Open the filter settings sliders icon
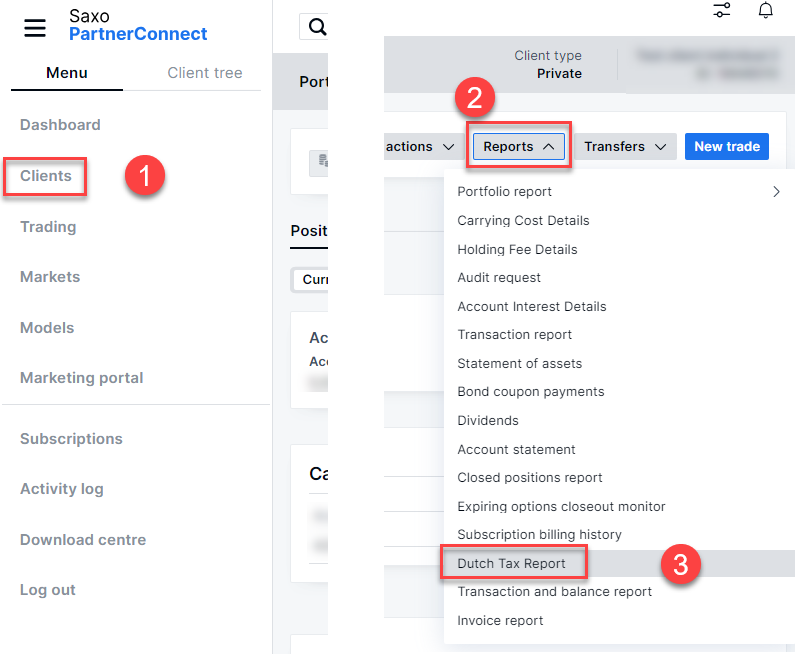Image resolution: width=810 pixels, height=654 pixels. pos(721,10)
